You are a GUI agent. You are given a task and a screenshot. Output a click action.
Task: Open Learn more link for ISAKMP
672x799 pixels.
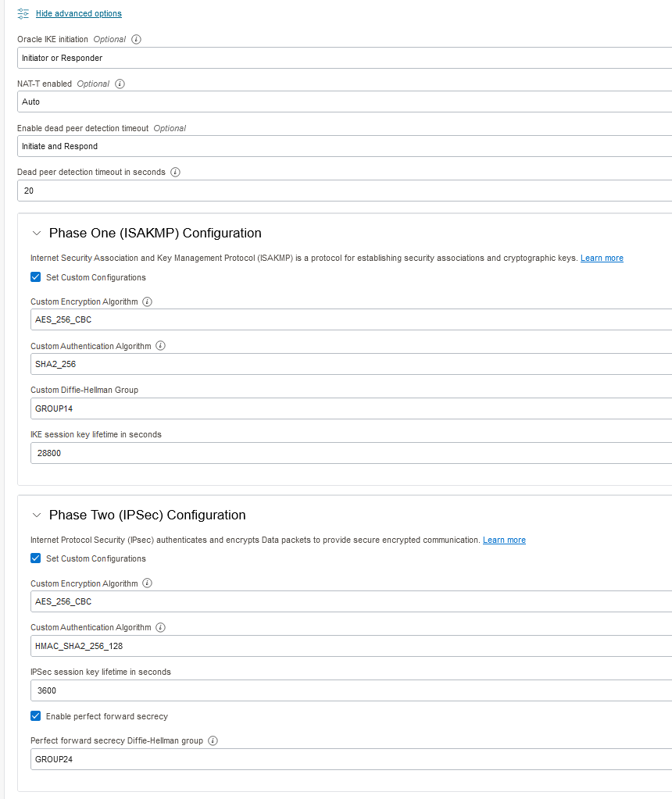pos(602,258)
